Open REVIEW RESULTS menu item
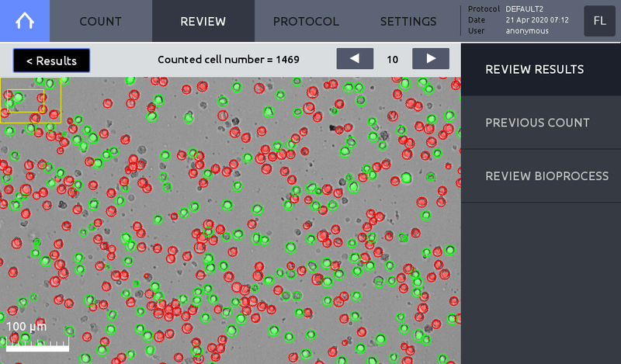621x364 pixels. [x=541, y=69]
